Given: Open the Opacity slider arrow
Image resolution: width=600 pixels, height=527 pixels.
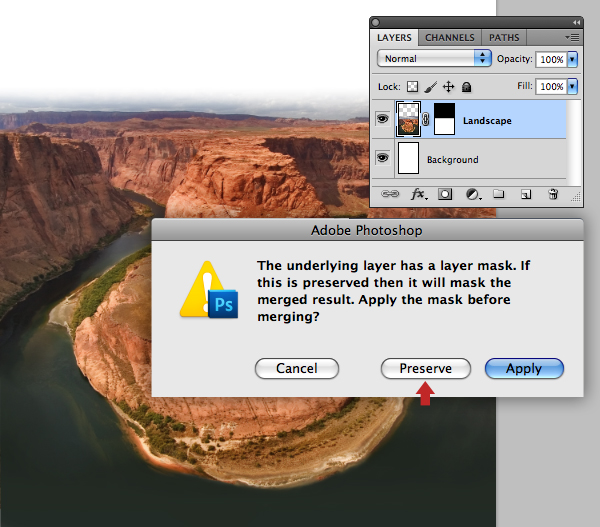Looking at the screenshot, I should coord(572,59).
